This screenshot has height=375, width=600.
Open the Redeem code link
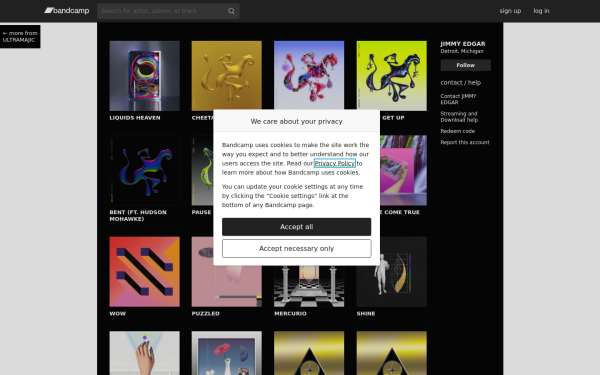click(458, 131)
